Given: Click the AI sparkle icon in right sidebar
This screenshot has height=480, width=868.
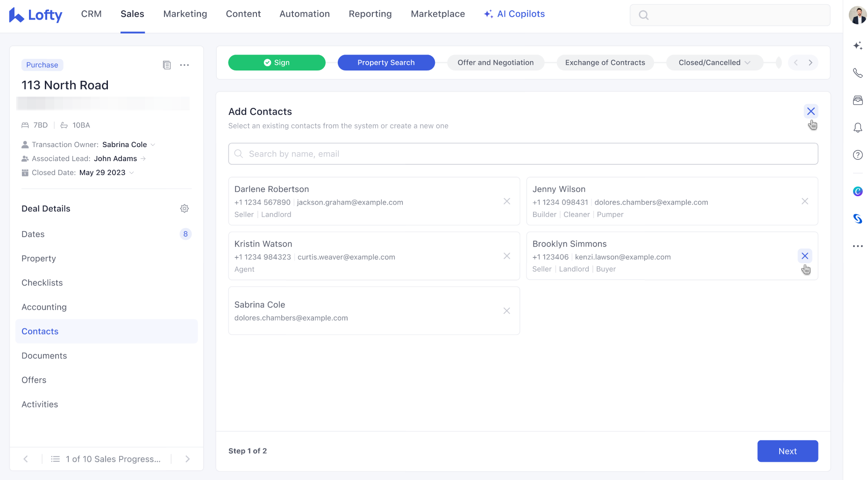Looking at the screenshot, I should pyautogui.click(x=858, y=46).
